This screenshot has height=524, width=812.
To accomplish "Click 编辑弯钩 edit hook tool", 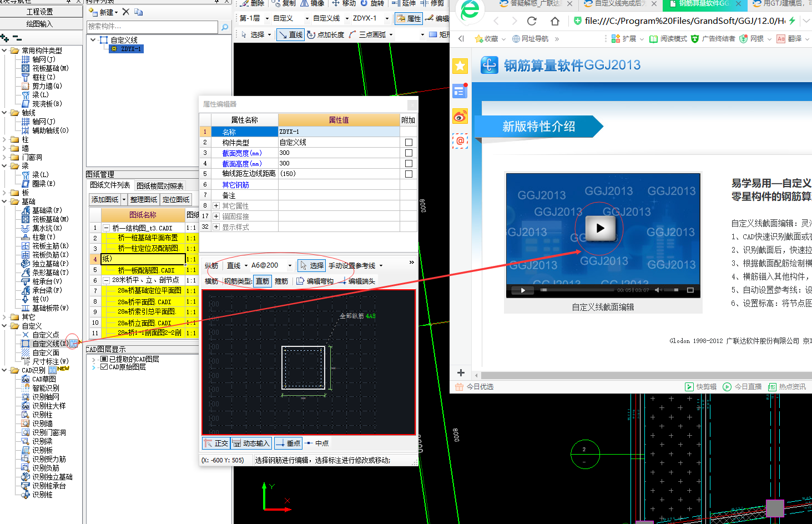I will coord(315,281).
